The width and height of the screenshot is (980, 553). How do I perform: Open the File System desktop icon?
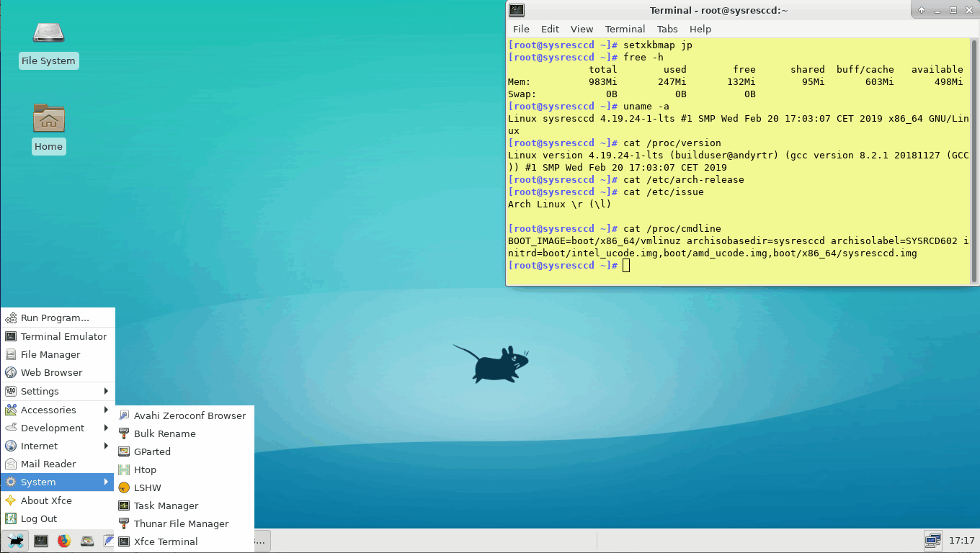pos(48,43)
